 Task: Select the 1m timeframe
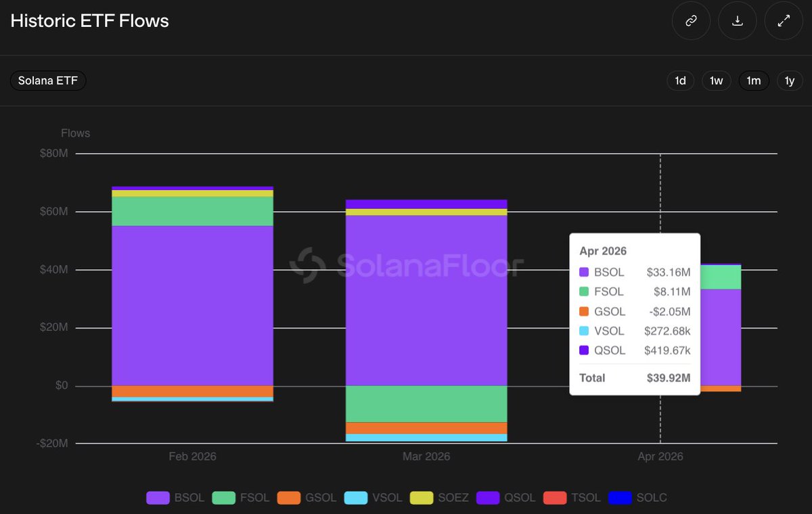754,80
